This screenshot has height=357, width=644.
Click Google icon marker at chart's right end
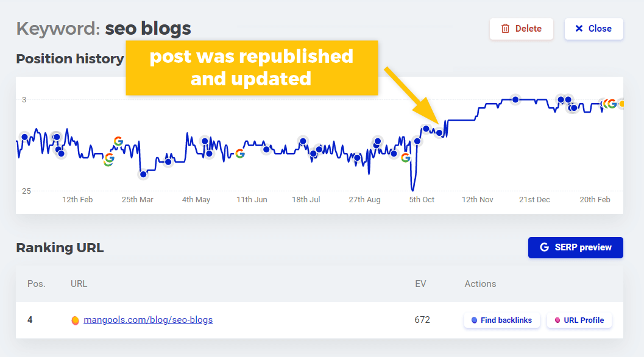[612, 104]
